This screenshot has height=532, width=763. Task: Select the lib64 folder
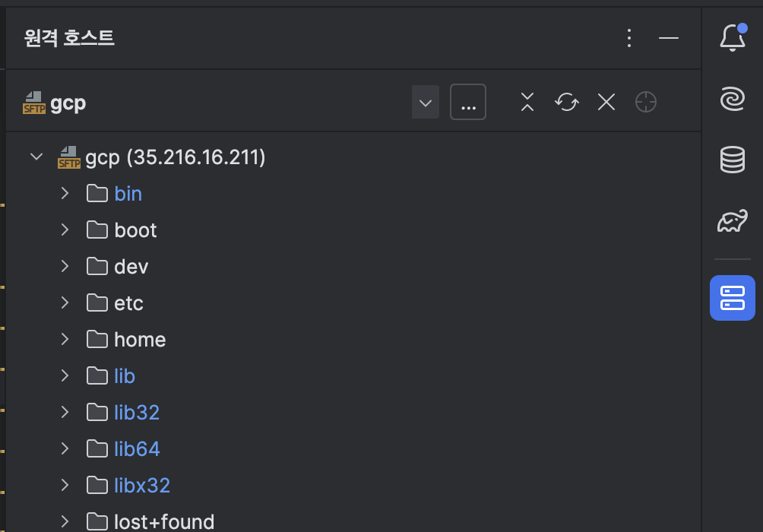point(137,448)
